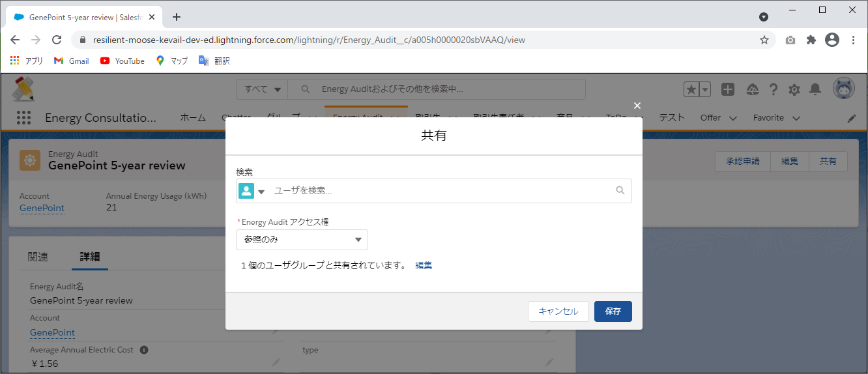Follow the 編集 link for shared groups
This screenshot has height=374, width=868.
424,265
